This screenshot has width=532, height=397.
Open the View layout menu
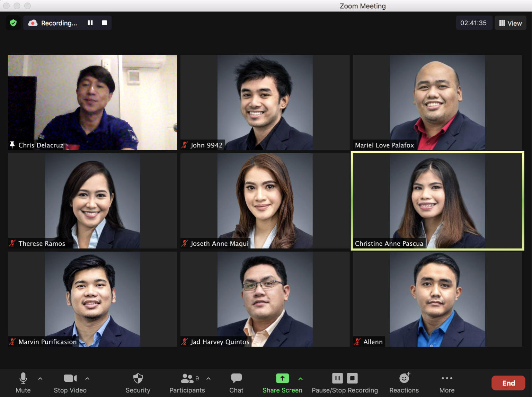tap(510, 23)
